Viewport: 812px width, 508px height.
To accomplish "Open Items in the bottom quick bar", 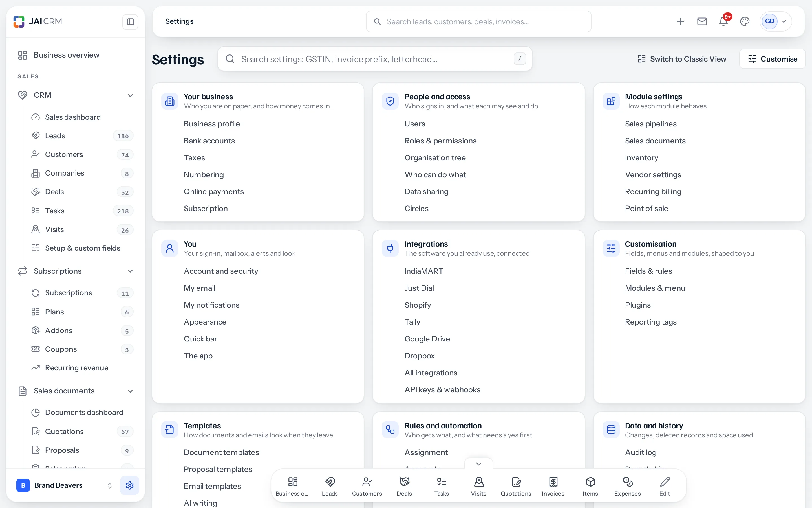I will 590,486.
